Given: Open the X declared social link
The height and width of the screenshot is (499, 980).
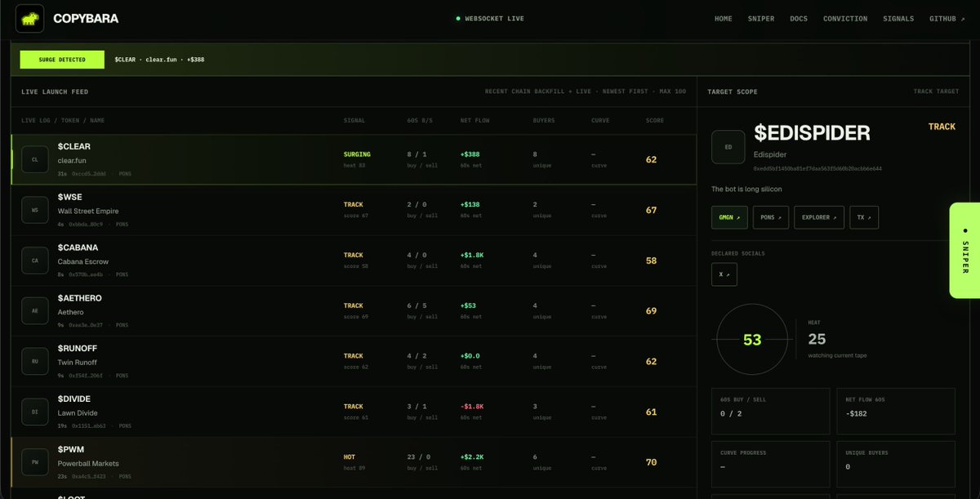Looking at the screenshot, I should tap(724, 274).
